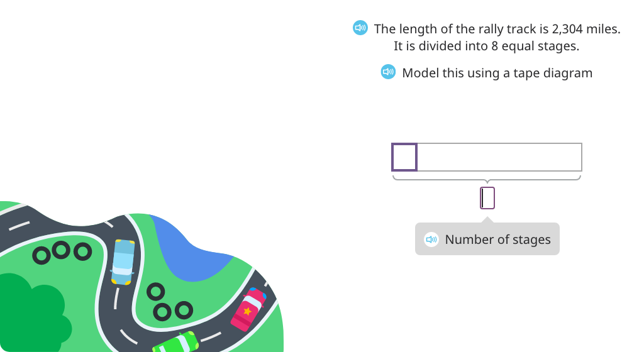Click the cluster of three tires beside the curve
The image size is (644, 352).
(x=169, y=302)
